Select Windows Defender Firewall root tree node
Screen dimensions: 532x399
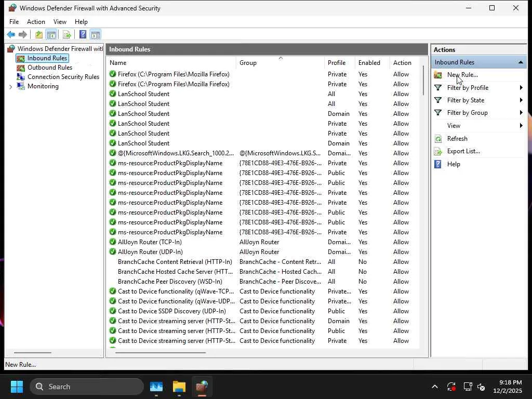(x=60, y=49)
